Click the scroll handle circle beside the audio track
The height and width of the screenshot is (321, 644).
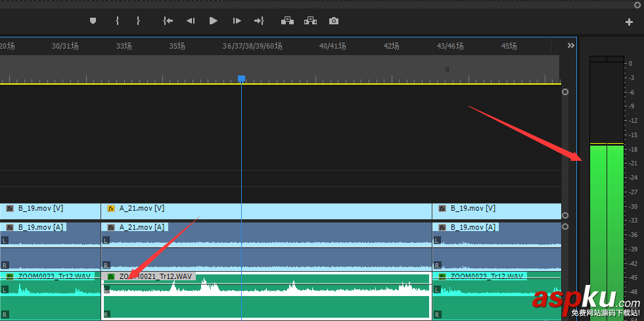click(565, 226)
